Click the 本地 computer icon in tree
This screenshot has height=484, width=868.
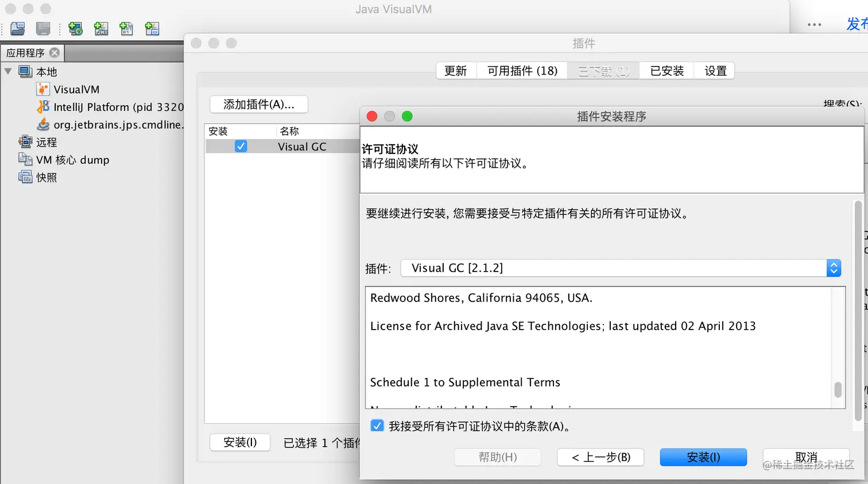point(25,72)
